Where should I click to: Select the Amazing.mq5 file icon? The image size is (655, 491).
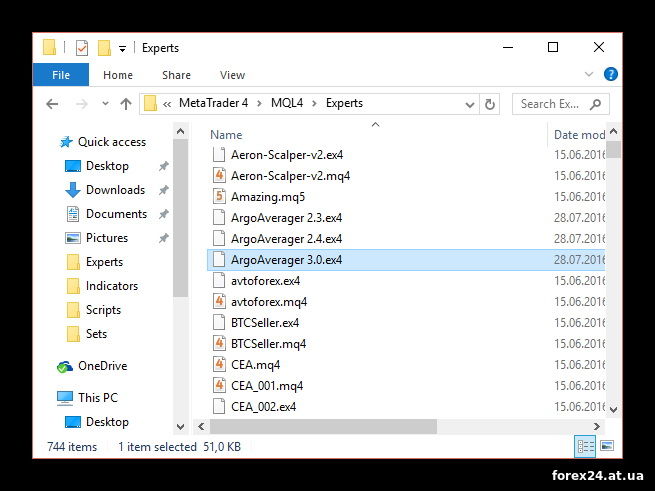click(x=219, y=196)
